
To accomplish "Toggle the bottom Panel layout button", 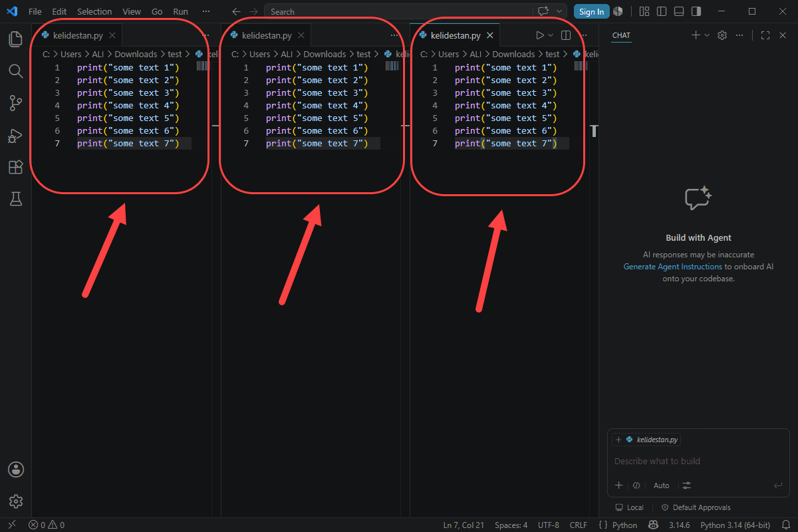I will (678, 11).
